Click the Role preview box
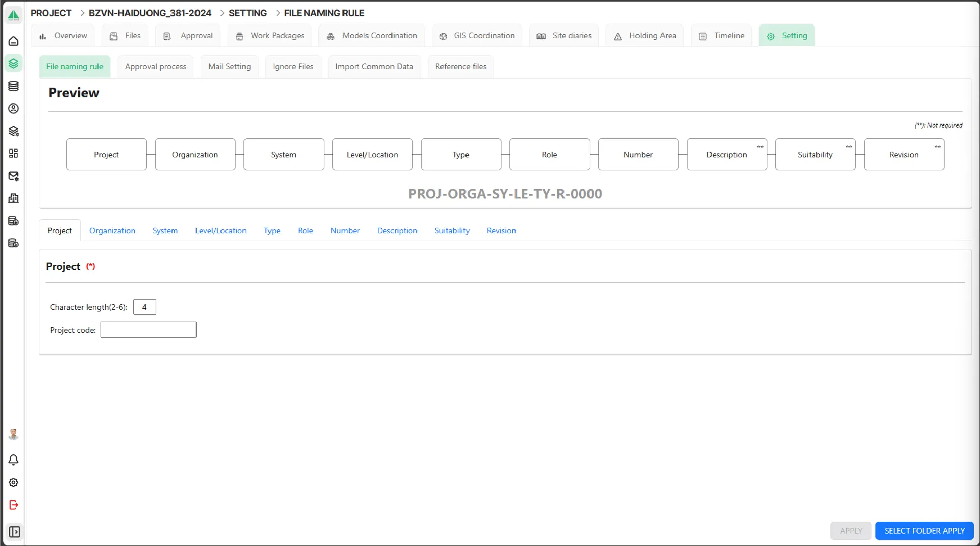The image size is (980, 546). coord(549,154)
